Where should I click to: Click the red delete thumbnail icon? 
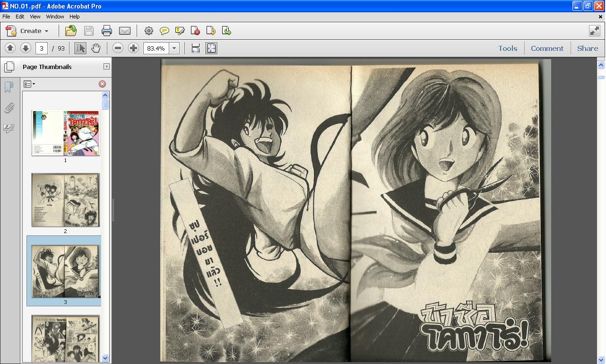[102, 84]
